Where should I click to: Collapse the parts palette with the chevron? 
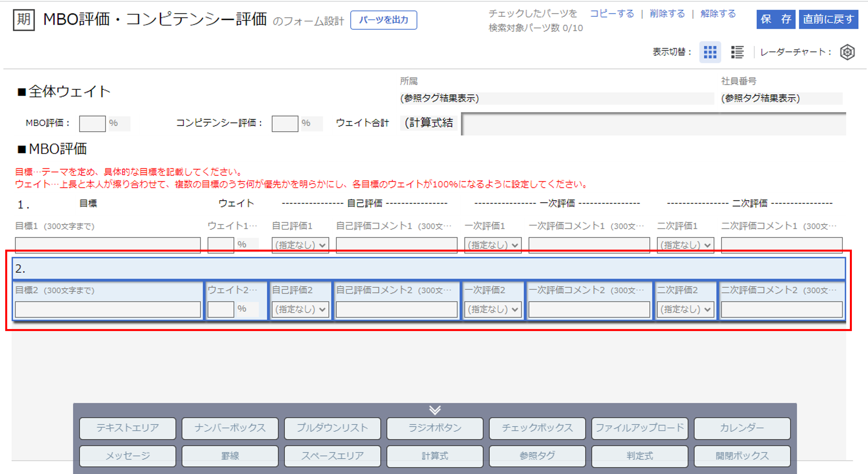[x=435, y=410]
